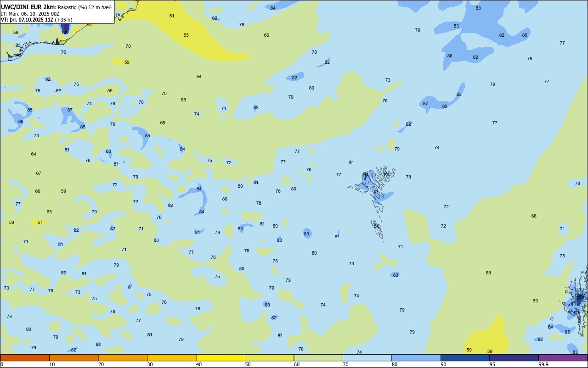Click the legend tick label '40'
This screenshot has width=588, height=368.
click(x=199, y=364)
